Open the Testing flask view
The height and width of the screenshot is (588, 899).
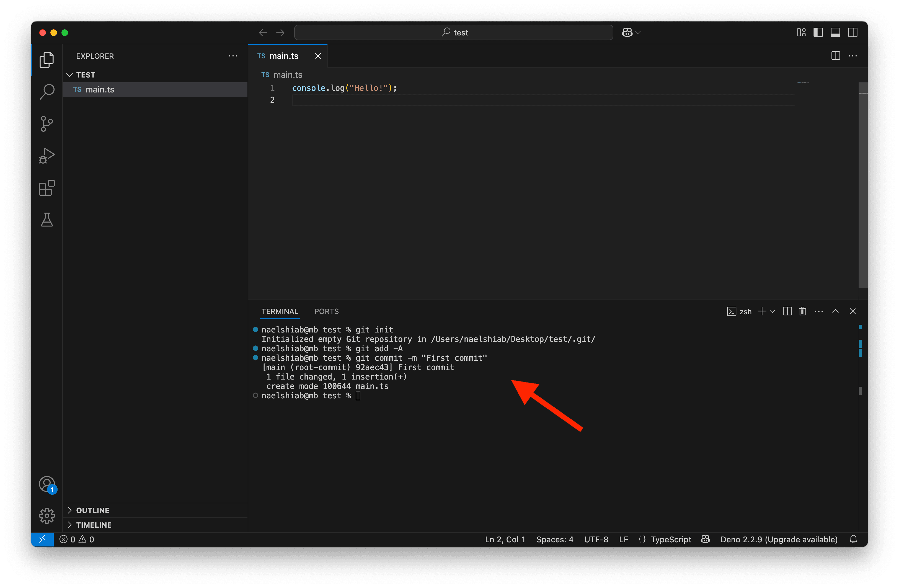tap(47, 220)
